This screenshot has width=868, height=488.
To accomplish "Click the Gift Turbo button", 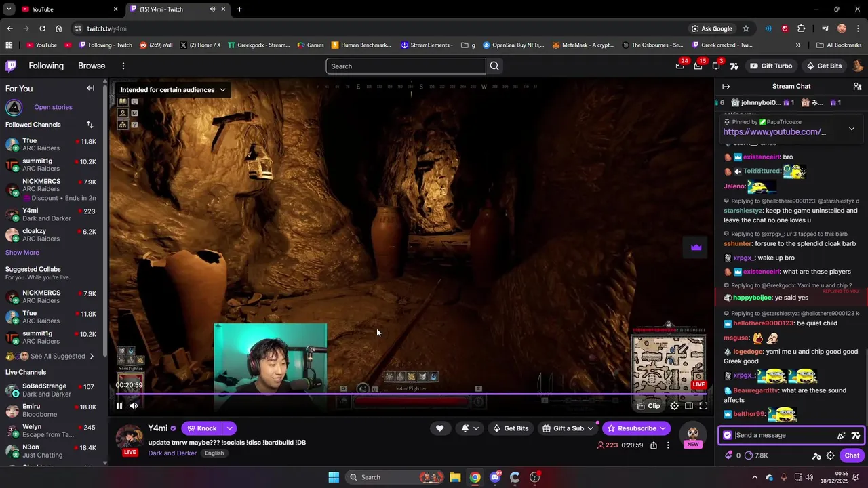I will 771,66.
